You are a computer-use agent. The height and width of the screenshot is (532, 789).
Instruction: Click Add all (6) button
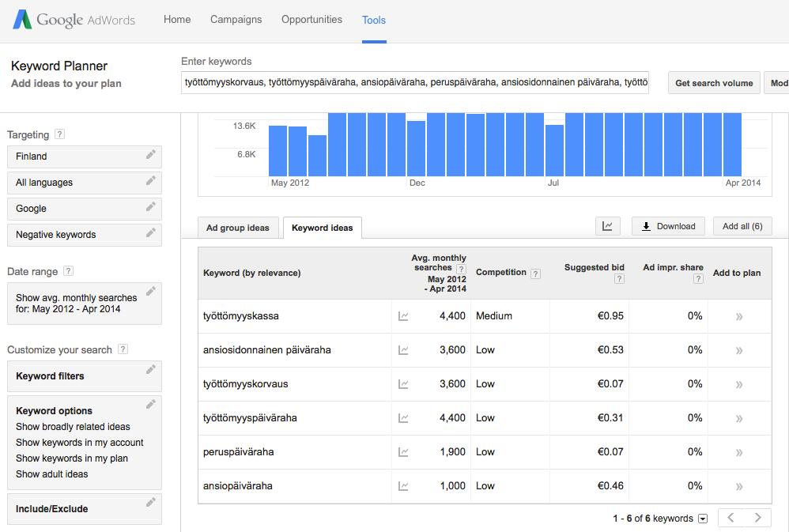point(742,227)
